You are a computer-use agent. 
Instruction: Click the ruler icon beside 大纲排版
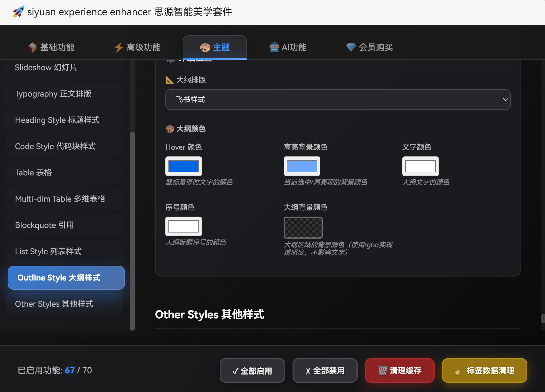[170, 80]
